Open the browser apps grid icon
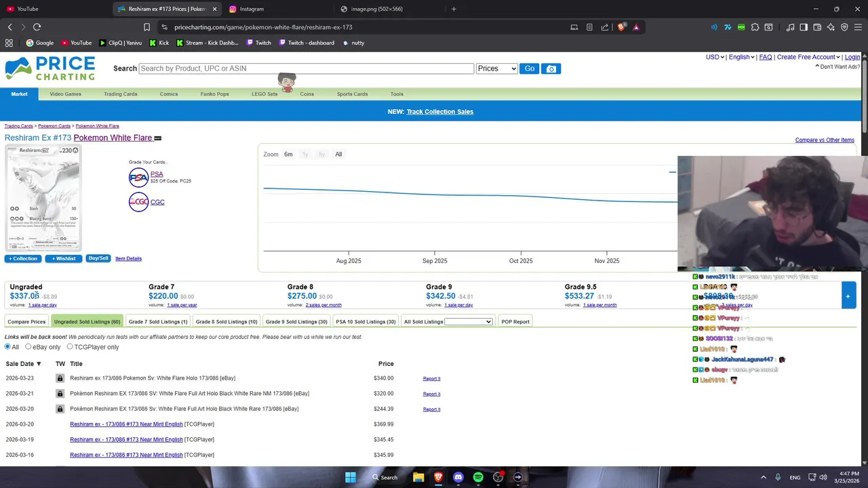 pyautogui.click(x=9, y=43)
